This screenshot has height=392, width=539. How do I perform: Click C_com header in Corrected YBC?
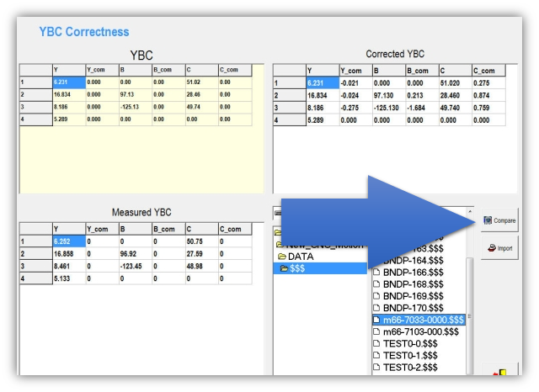coord(488,72)
